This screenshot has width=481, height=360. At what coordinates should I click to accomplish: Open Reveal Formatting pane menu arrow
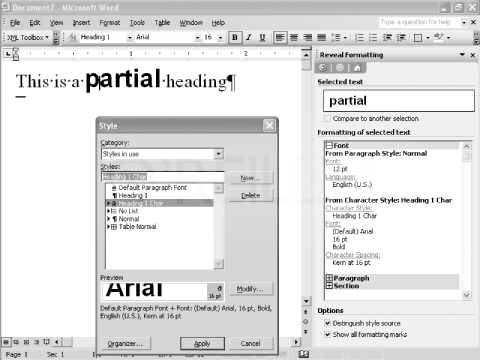[x=462, y=55]
